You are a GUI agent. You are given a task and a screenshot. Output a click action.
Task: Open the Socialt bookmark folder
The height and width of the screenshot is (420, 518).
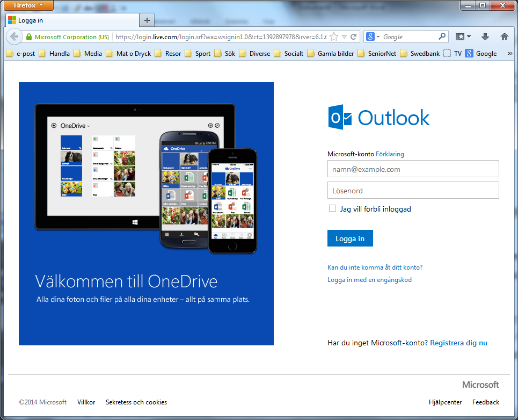[289, 54]
